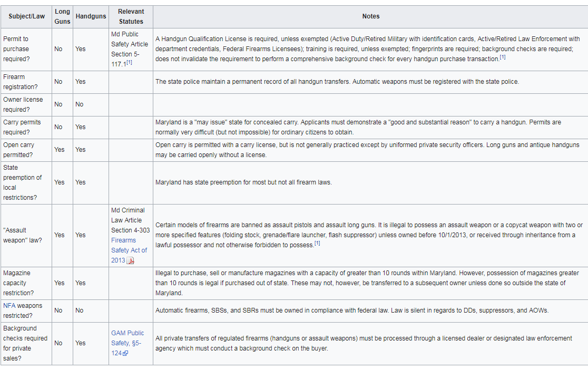Click the Long Guns column header
Image resolution: width=588 pixels, height=369 pixels.
[x=62, y=16]
